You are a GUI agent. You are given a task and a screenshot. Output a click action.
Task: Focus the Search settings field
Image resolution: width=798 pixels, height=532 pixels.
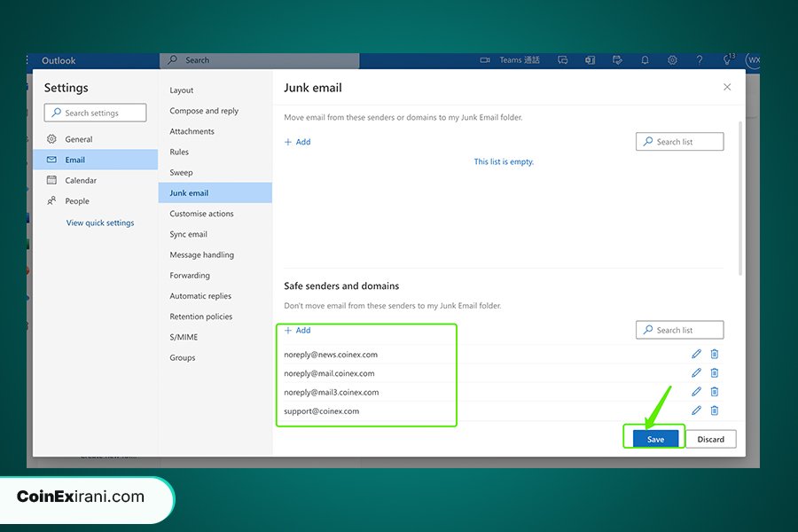95,113
